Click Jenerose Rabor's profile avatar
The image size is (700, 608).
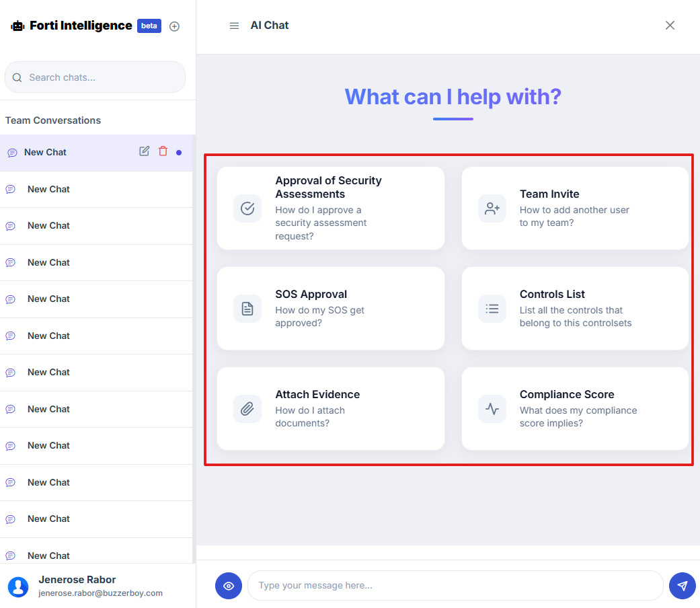[x=18, y=586]
